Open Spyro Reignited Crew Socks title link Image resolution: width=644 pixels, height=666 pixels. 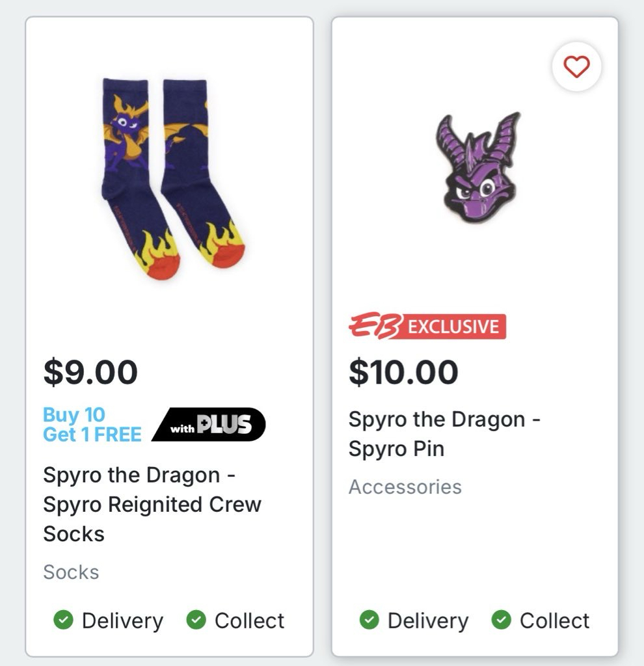tap(152, 504)
